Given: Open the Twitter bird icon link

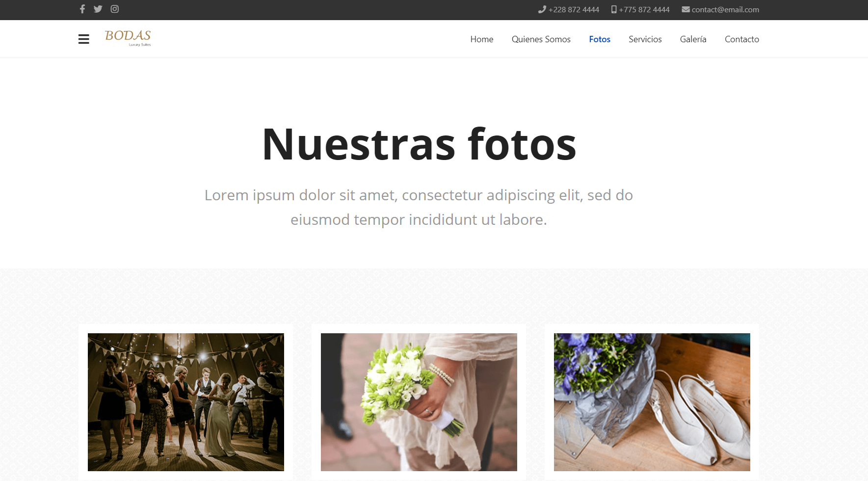Looking at the screenshot, I should tap(98, 9).
